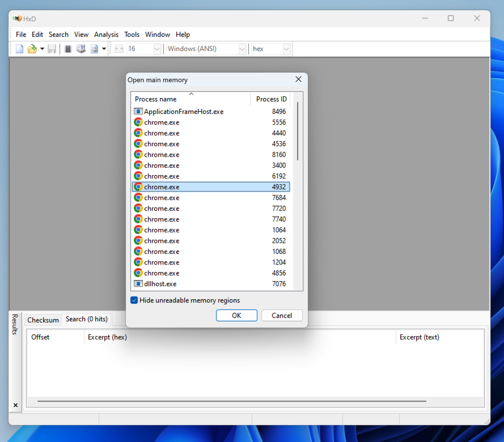Confirm the dialog with OK
Screen dimensions: 504x442
click(x=236, y=316)
